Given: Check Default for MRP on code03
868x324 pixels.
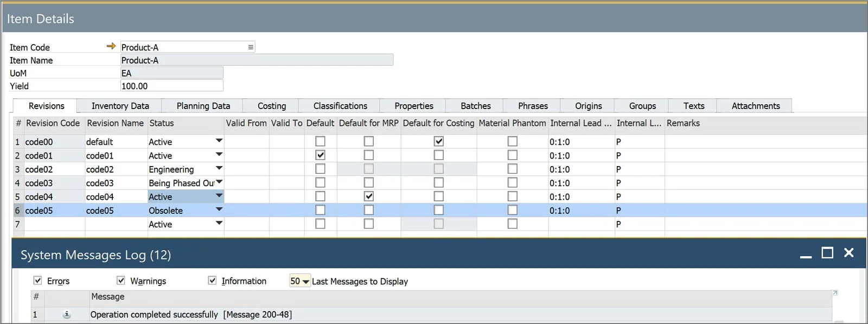Looking at the screenshot, I should pos(368,182).
